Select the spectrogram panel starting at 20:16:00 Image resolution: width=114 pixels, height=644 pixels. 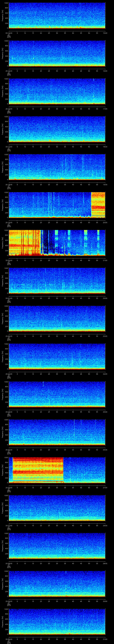57,91
